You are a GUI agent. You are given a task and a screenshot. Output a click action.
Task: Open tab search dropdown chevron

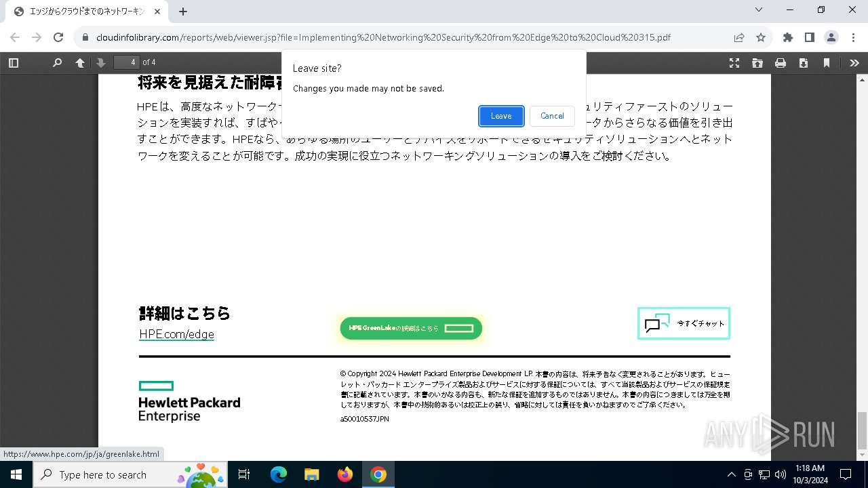[x=759, y=10]
